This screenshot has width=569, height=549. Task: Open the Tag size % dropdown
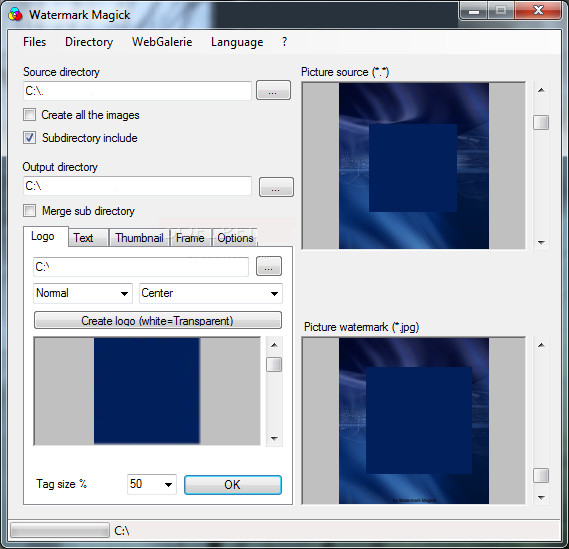(x=152, y=484)
